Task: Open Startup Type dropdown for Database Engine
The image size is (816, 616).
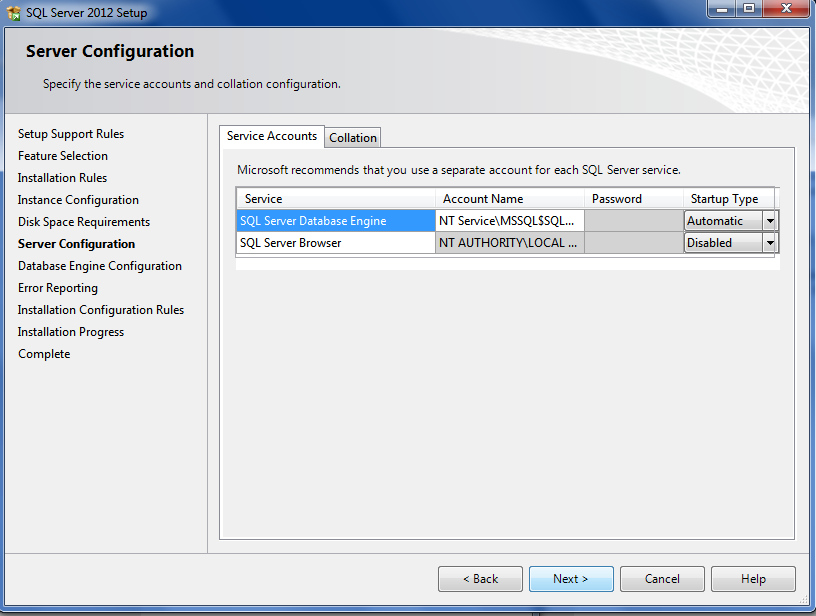Action: [770, 221]
